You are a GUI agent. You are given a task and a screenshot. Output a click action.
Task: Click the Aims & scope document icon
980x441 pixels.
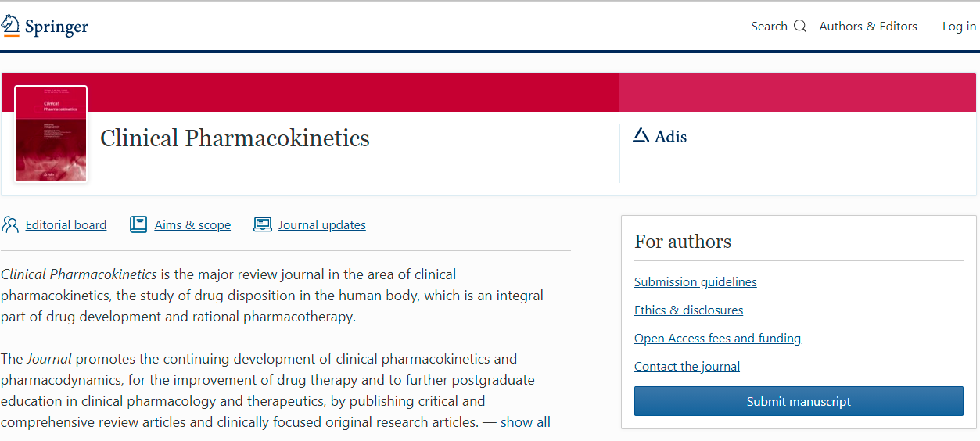[x=138, y=225]
